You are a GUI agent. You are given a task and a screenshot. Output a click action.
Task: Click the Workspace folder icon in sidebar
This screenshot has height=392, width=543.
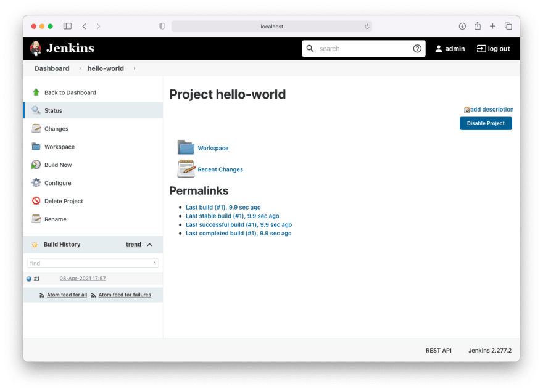[36, 146]
